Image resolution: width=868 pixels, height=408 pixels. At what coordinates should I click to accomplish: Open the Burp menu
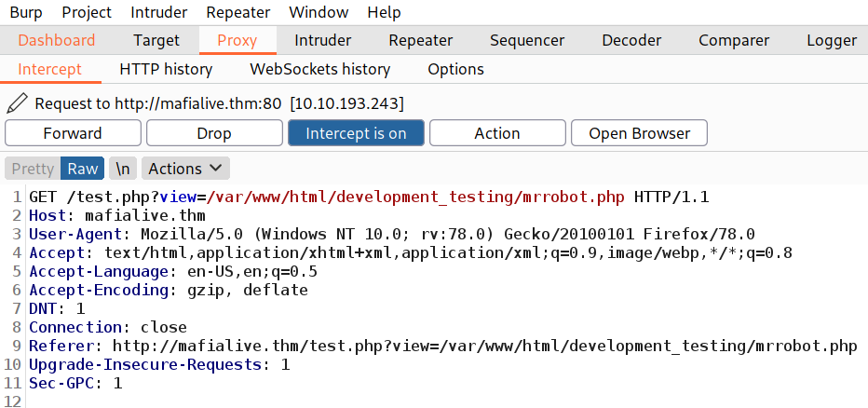coord(26,12)
